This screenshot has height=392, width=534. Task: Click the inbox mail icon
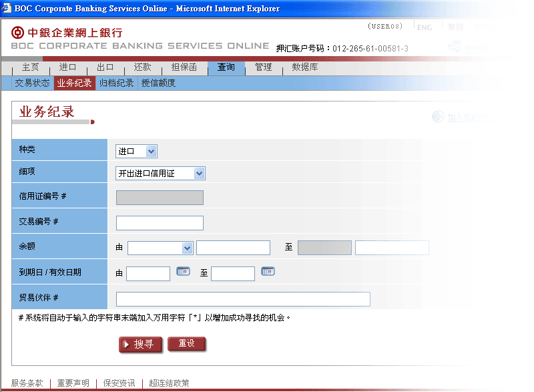[x=455, y=47]
